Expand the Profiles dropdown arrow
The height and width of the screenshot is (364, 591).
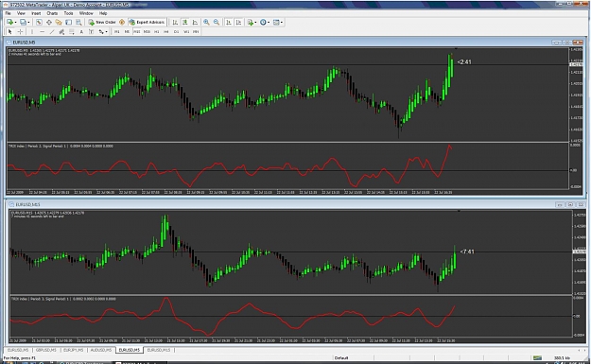[x=28, y=23]
